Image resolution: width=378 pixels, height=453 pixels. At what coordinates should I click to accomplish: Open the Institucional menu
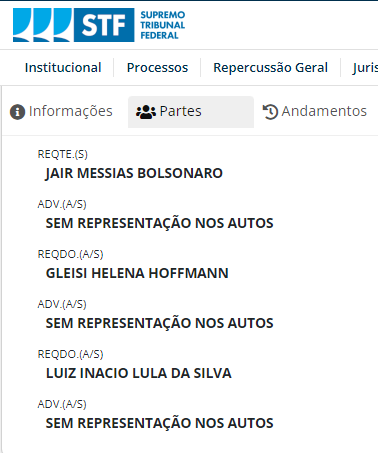(x=63, y=68)
